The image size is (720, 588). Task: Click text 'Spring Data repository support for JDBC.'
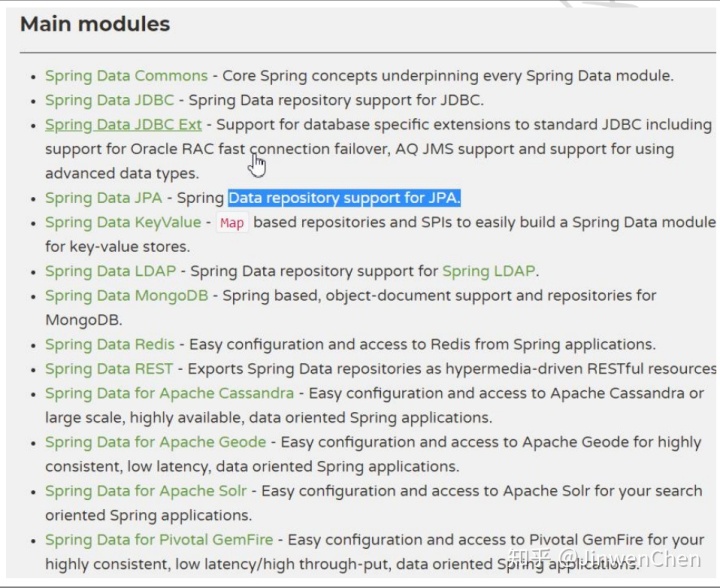pyautogui.click(x=336, y=100)
